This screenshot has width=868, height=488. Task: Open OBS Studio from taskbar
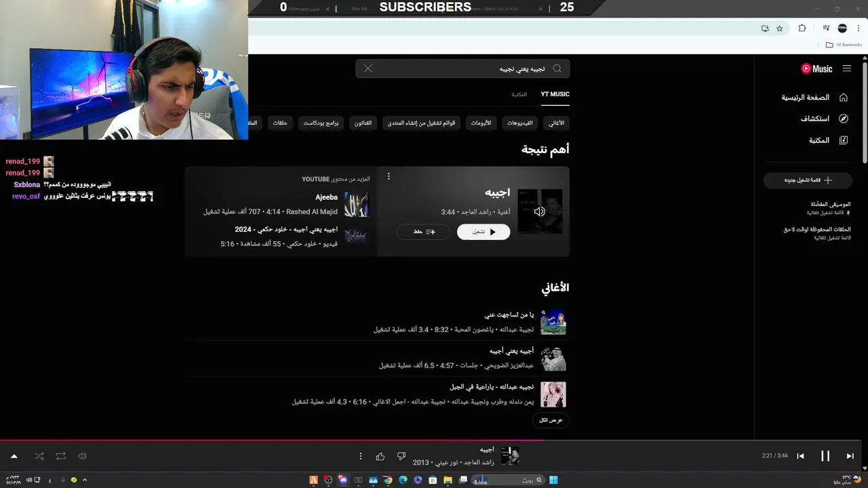coord(328,480)
